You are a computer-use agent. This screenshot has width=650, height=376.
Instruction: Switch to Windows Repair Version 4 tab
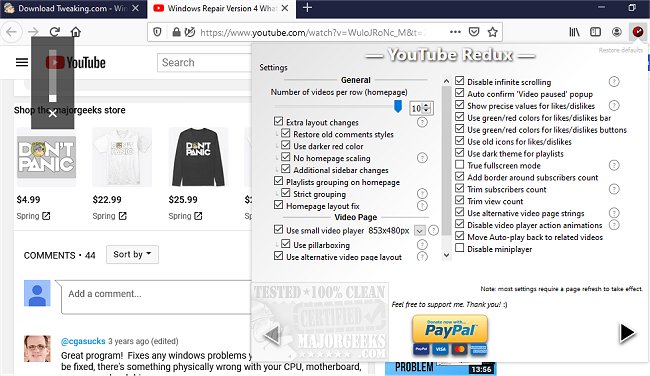[x=221, y=8]
